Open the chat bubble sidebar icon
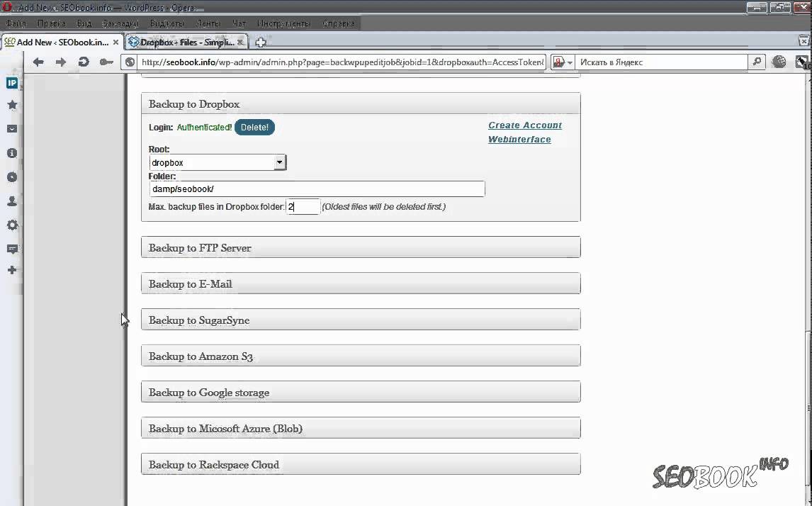The width and height of the screenshot is (812, 506). (x=12, y=249)
